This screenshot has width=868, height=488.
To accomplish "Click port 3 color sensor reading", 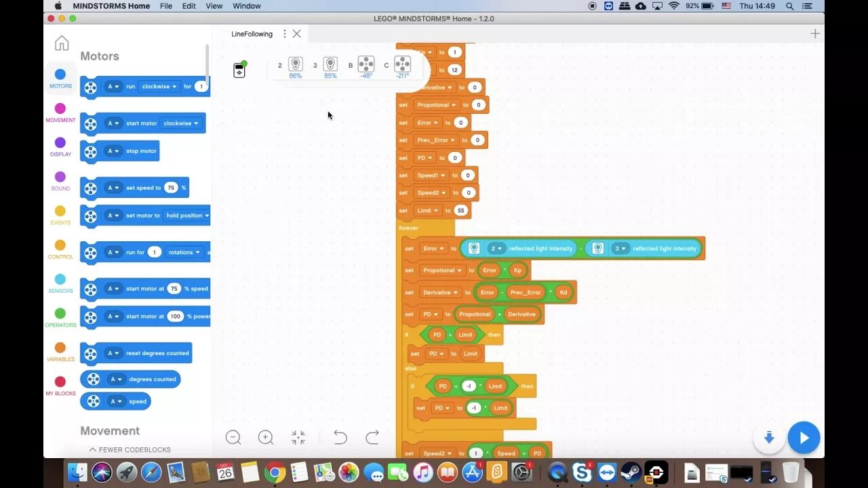I will click(x=330, y=68).
